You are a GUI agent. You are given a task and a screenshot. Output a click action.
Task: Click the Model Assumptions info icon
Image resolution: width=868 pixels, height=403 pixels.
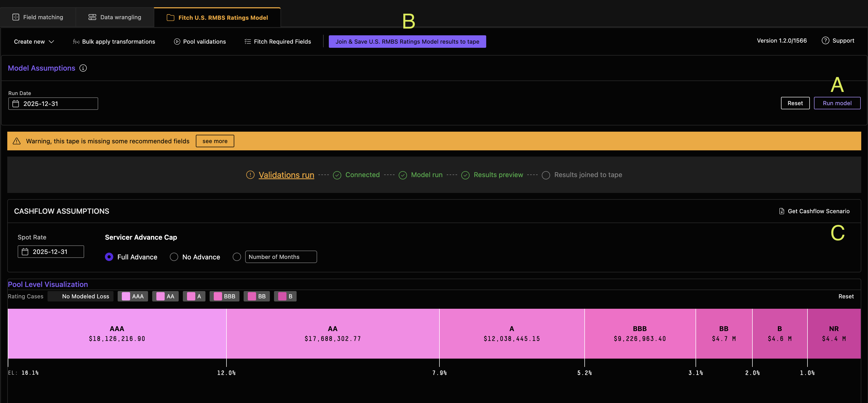pyautogui.click(x=83, y=68)
